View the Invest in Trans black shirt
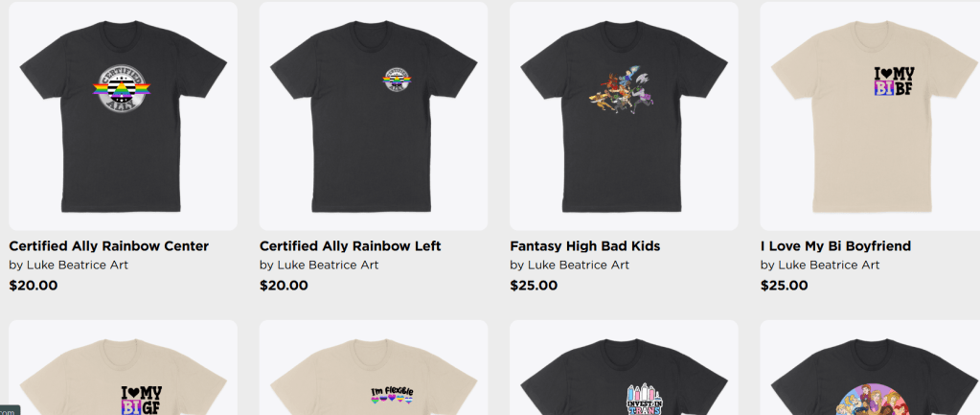The height and width of the screenshot is (415, 980). tap(624, 367)
